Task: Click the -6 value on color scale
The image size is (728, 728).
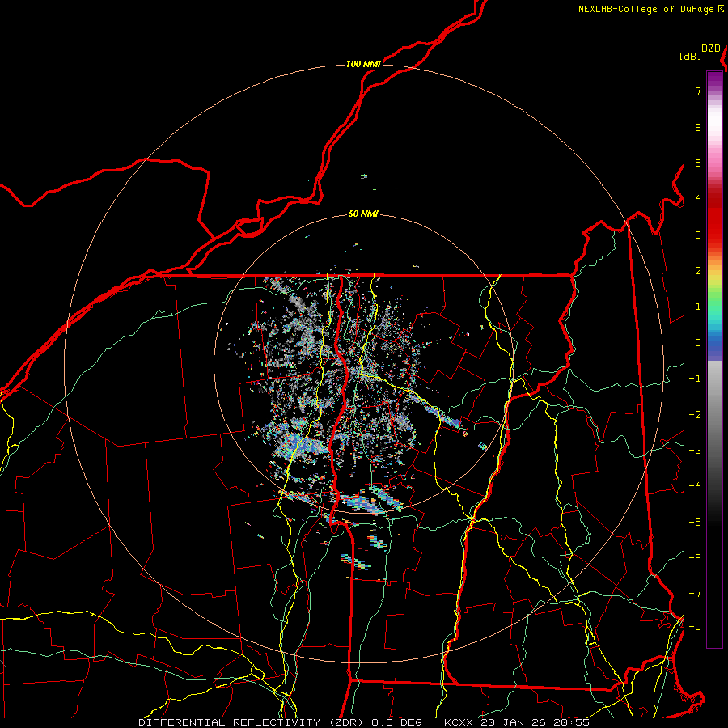Action: [x=695, y=558]
